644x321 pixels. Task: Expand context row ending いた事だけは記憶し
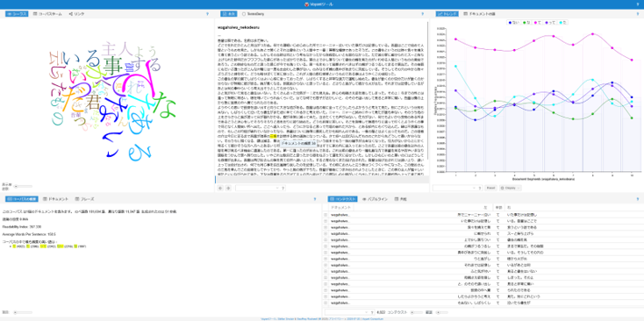(326, 215)
